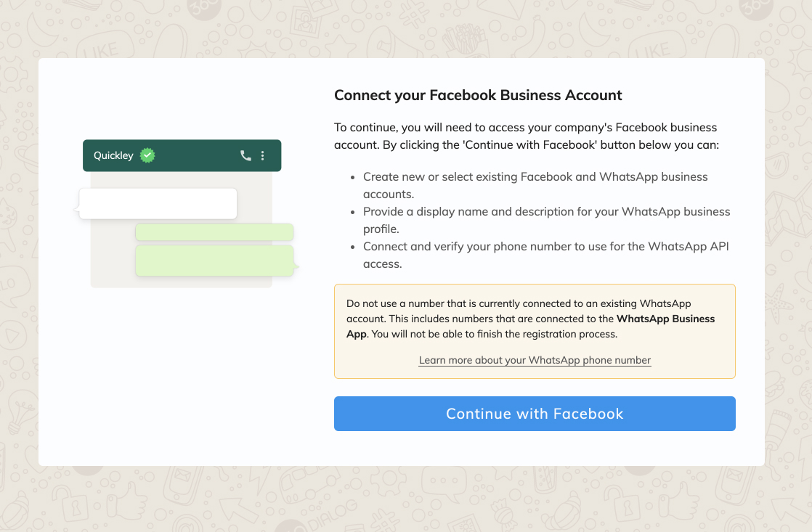This screenshot has height=532, width=812.
Task: Select the 'Connect and verify your phone number' bullet
Action: [x=545, y=255]
